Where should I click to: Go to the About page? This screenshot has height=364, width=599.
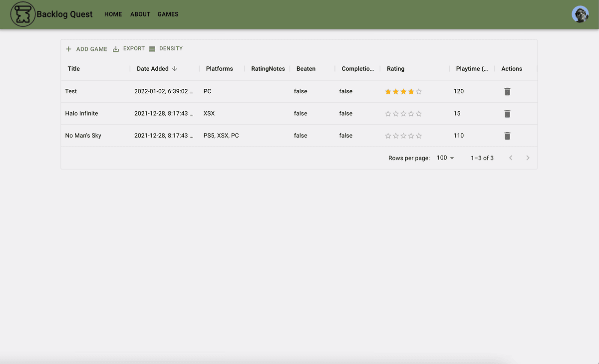[140, 14]
